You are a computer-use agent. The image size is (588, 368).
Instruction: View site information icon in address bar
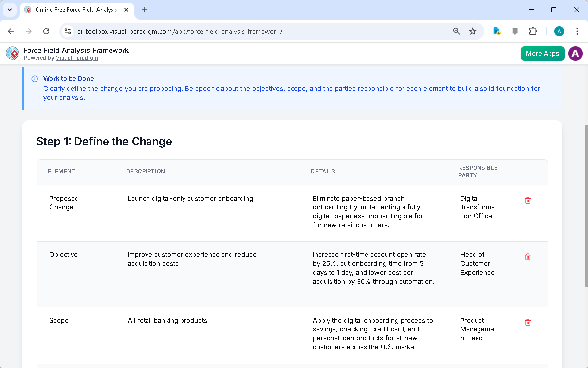pos(68,31)
